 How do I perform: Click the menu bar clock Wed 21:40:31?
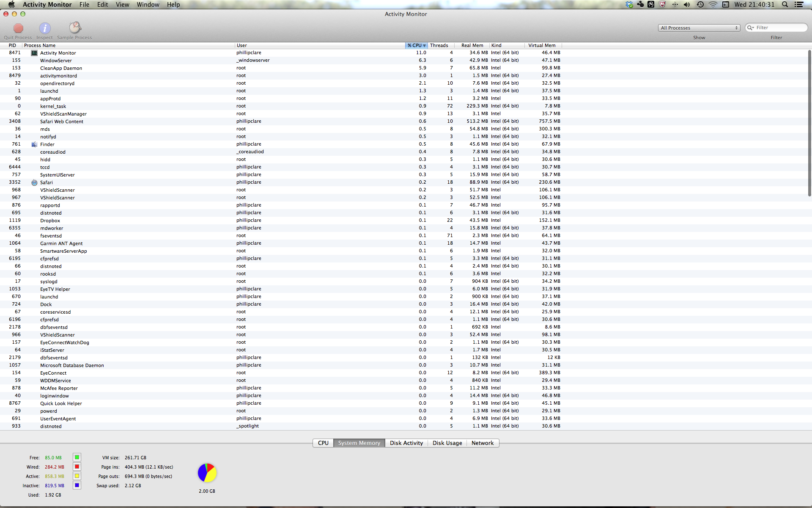(754, 5)
